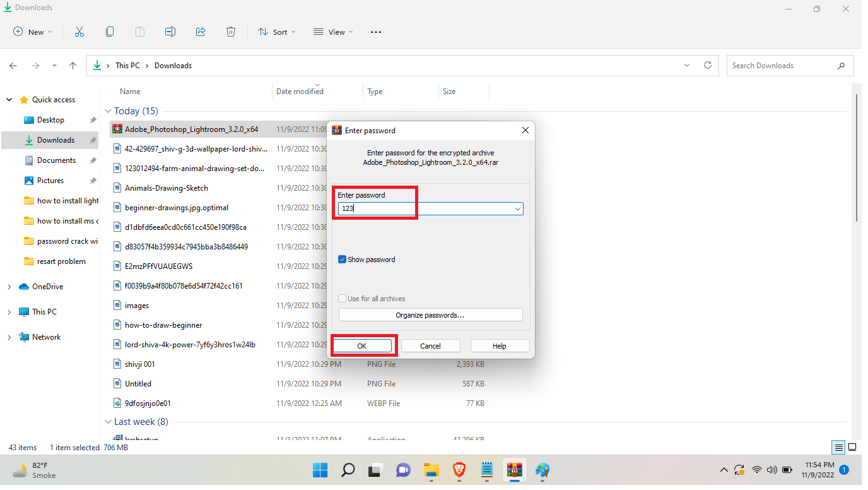
Task: Select file Animals-Drawing-Sketch
Action: 166,188
